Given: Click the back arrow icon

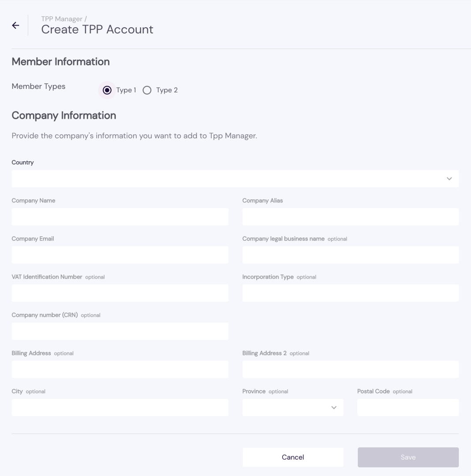Looking at the screenshot, I should (15, 26).
